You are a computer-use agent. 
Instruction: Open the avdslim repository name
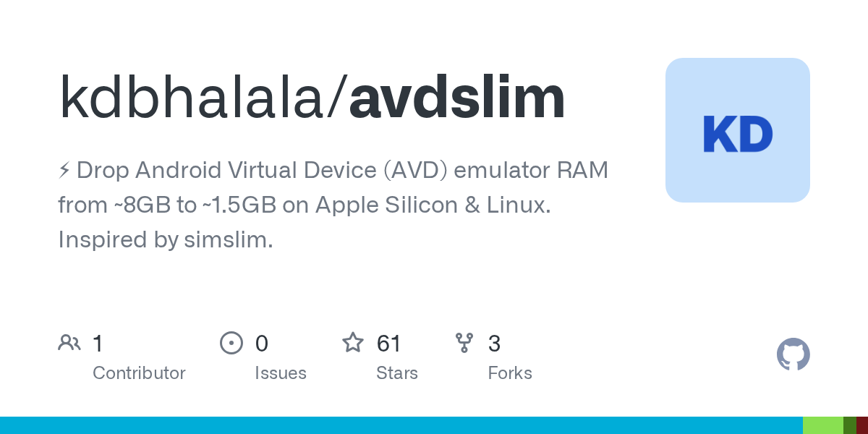coord(457,98)
